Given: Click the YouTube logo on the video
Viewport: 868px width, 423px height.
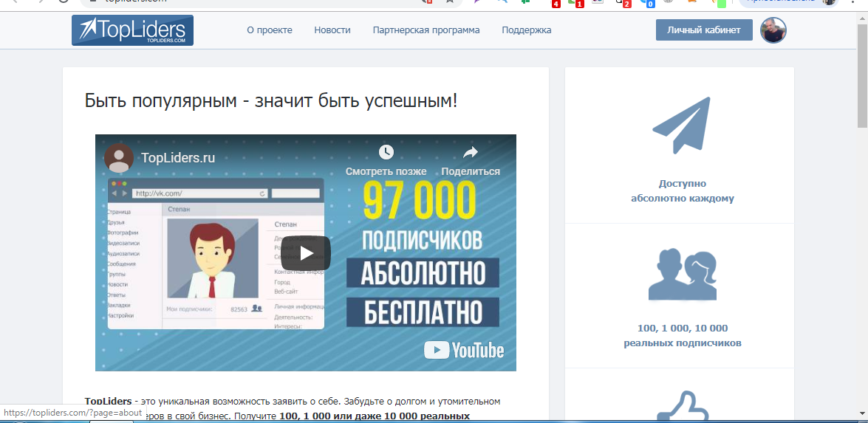Looking at the screenshot, I should (464, 350).
